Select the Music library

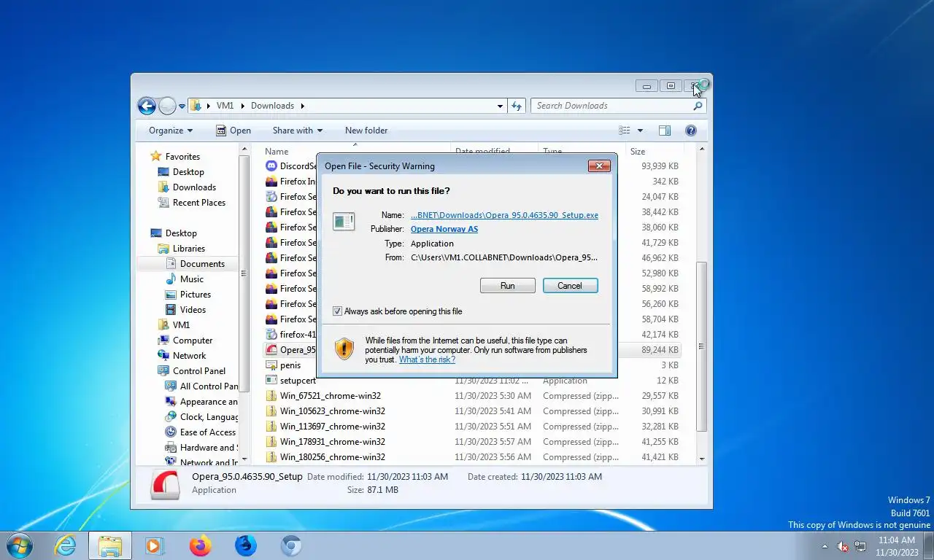(192, 279)
